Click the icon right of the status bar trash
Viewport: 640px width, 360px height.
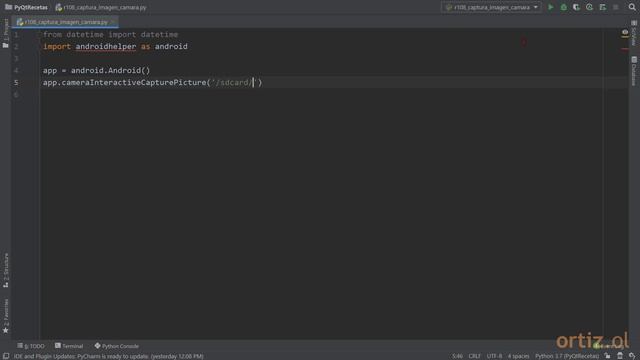(x=632, y=356)
